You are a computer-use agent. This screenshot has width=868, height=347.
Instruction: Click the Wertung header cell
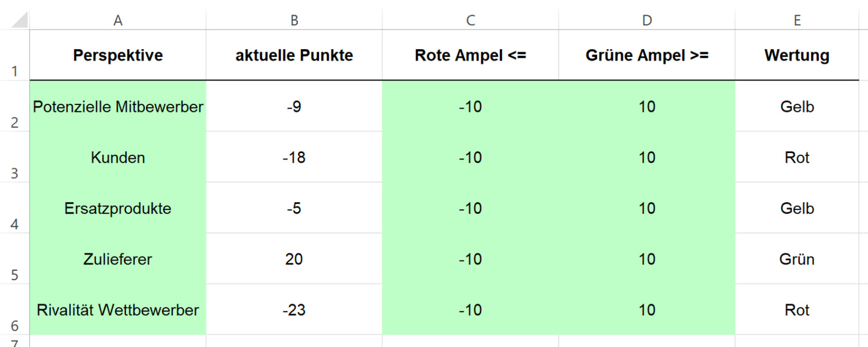pos(797,55)
